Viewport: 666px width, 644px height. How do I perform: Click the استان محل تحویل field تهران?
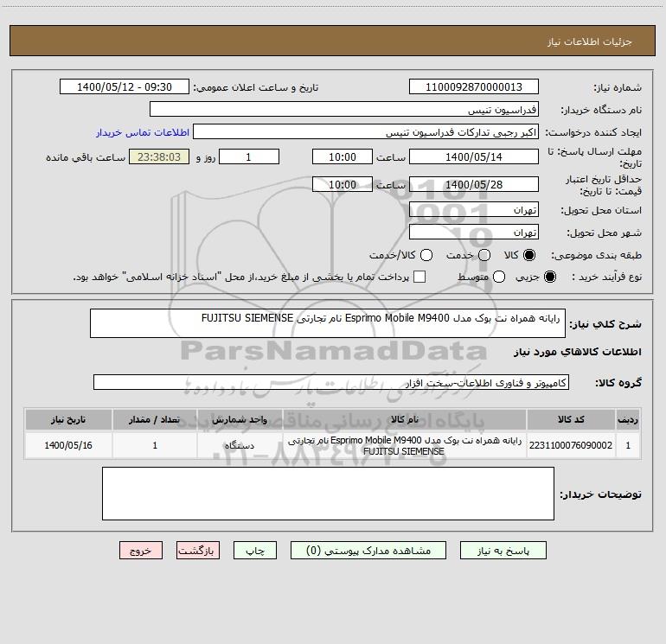click(474, 210)
